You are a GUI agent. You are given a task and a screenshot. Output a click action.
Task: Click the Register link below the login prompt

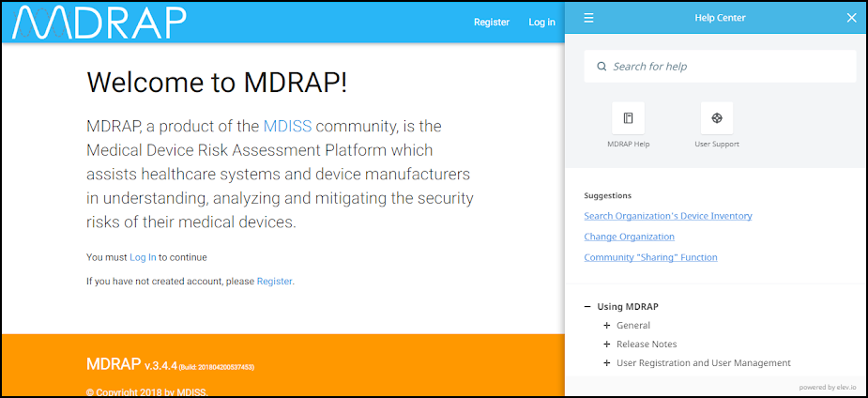274,281
